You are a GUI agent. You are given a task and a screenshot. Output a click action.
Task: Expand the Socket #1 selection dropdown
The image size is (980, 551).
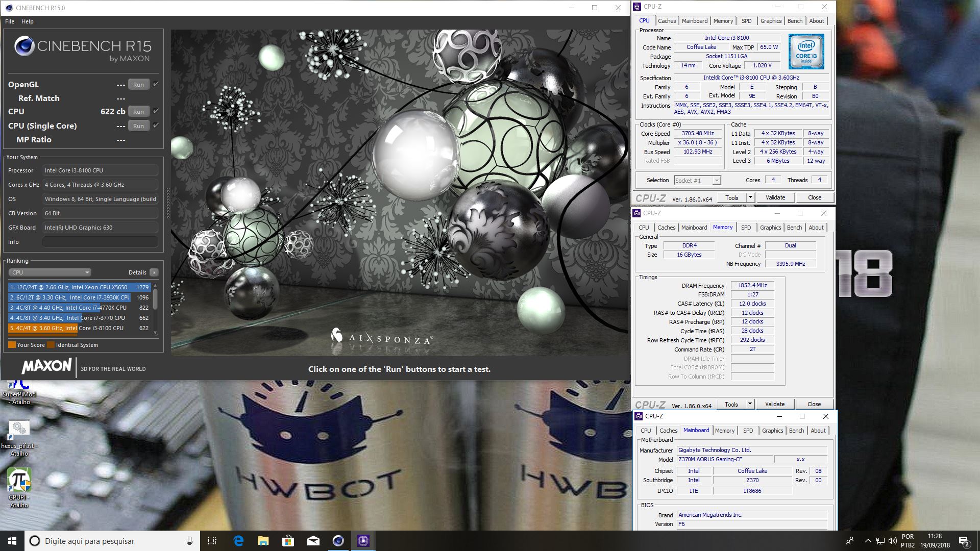click(x=717, y=181)
